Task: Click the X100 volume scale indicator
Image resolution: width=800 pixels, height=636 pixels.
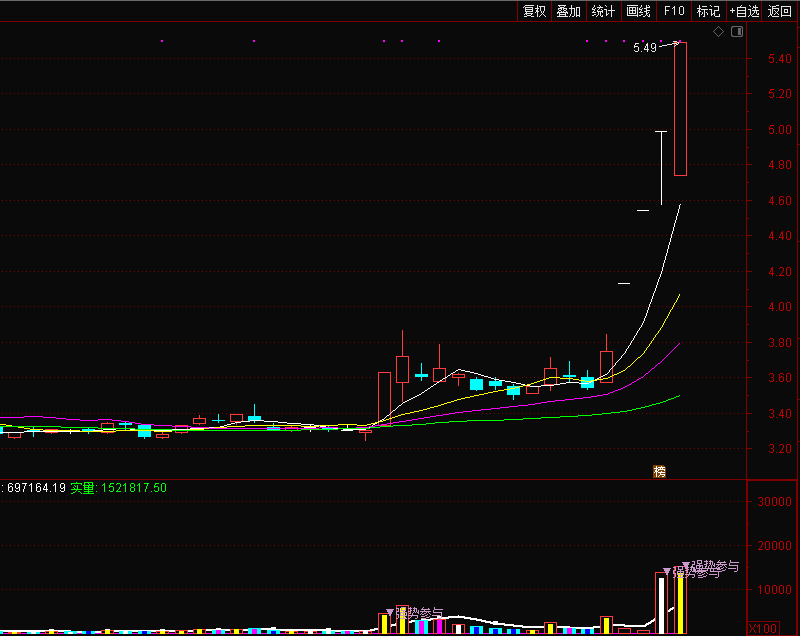Action: pyautogui.click(x=763, y=628)
